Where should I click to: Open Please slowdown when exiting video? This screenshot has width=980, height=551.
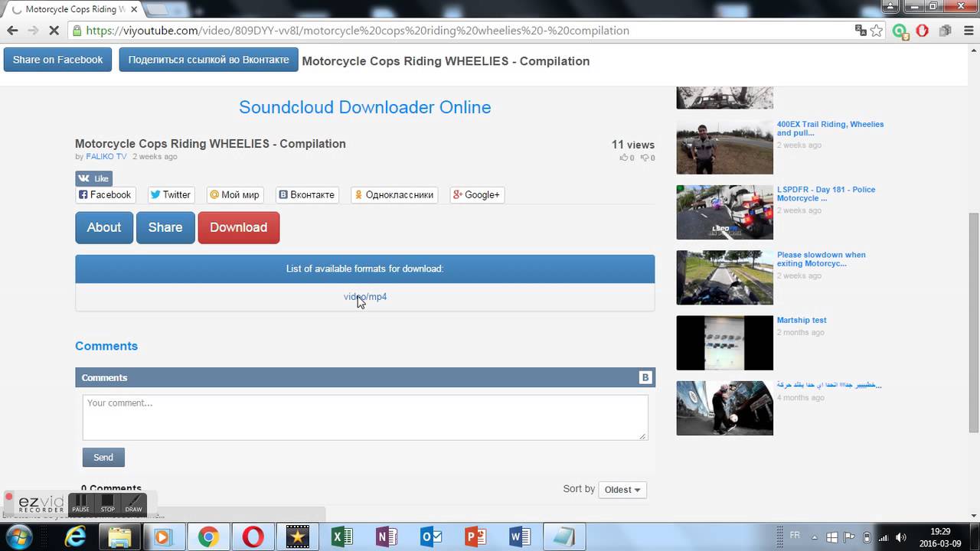[x=822, y=259]
